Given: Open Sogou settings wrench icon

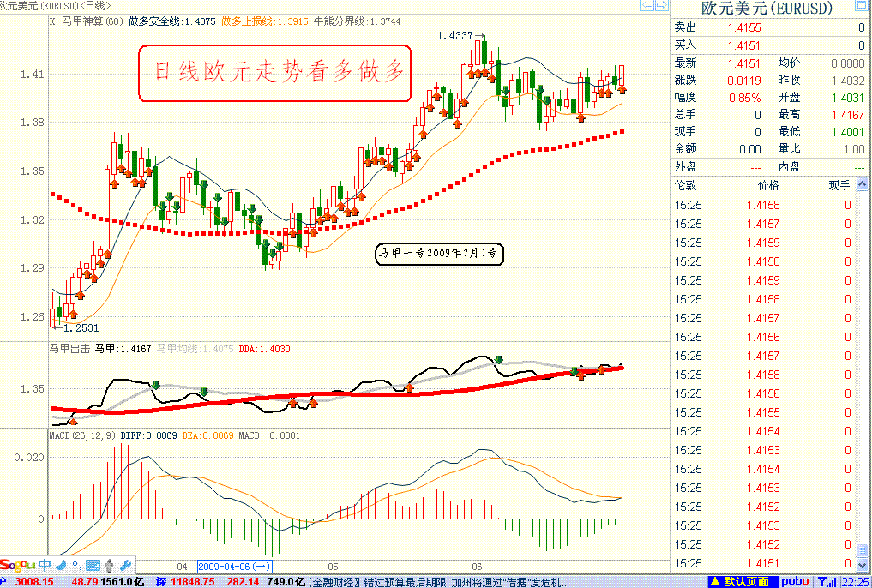Looking at the screenshot, I should coord(126,566).
